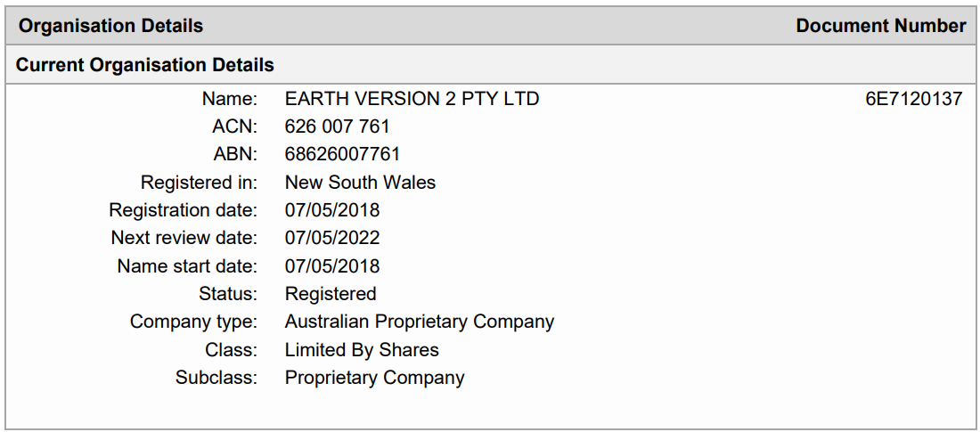Click the Subclass: field label
980x432 pixels.
(x=216, y=379)
